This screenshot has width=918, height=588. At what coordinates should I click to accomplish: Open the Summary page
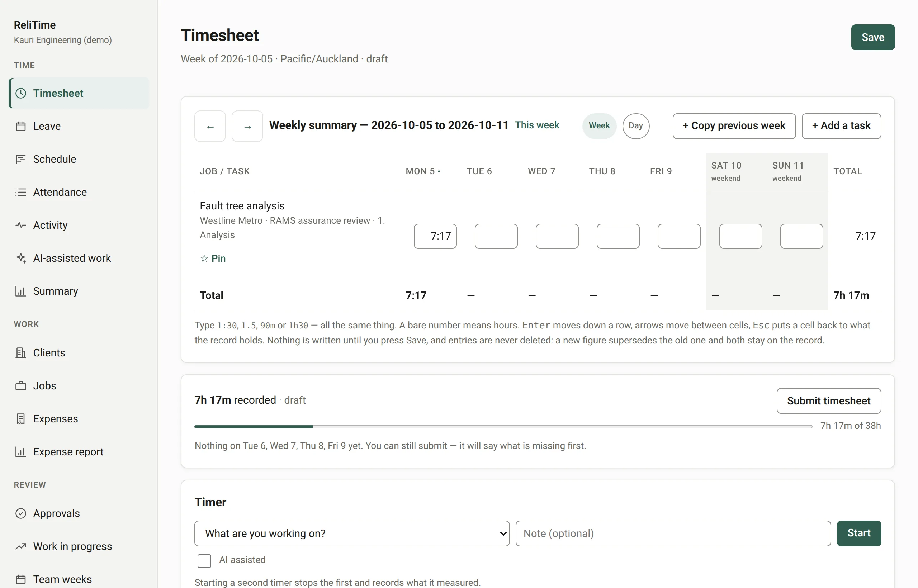(x=79, y=291)
